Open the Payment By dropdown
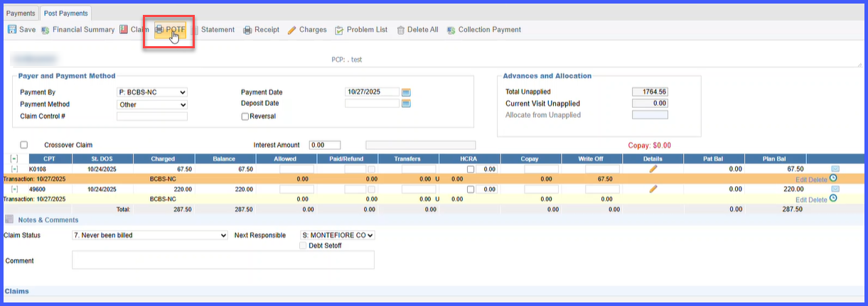868x306 pixels. click(152, 92)
